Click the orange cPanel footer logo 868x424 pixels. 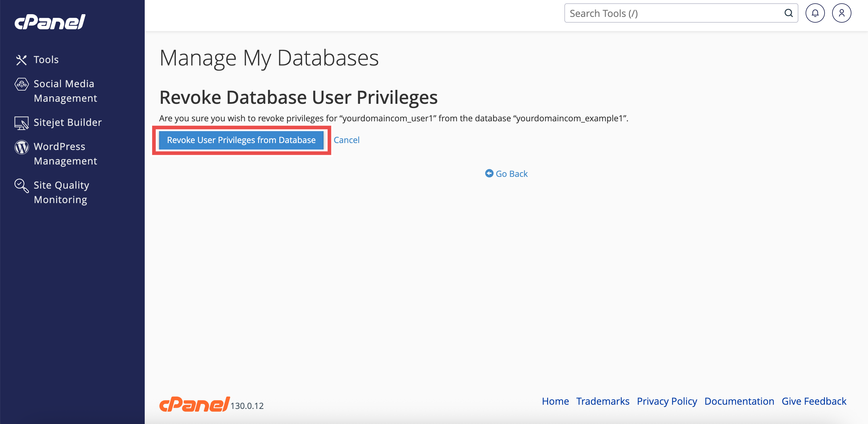[x=194, y=404]
